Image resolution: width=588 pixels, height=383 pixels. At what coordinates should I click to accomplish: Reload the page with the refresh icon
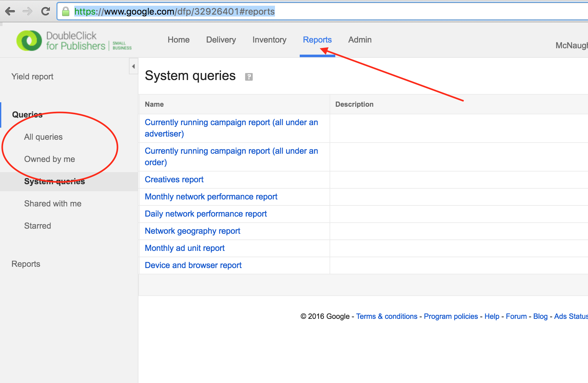point(46,11)
